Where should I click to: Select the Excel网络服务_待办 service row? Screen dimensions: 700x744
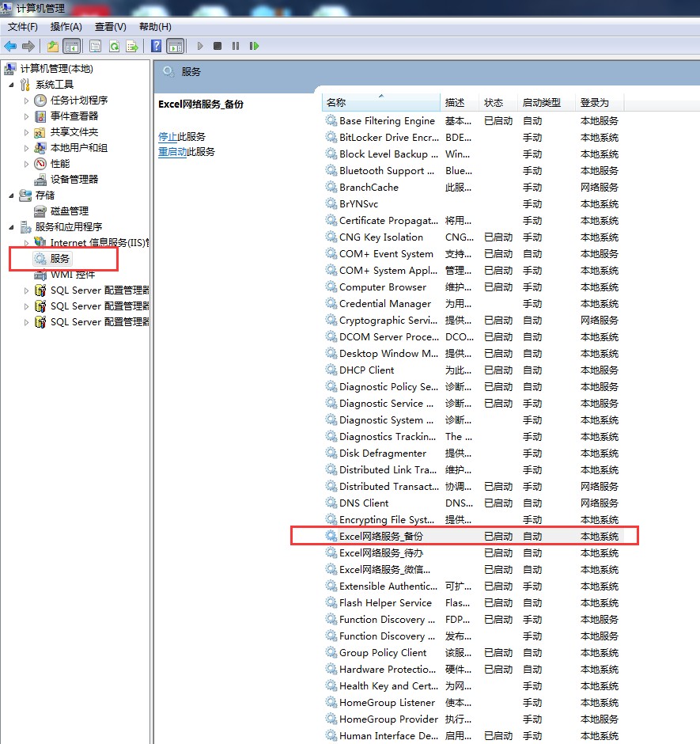click(x=473, y=552)
